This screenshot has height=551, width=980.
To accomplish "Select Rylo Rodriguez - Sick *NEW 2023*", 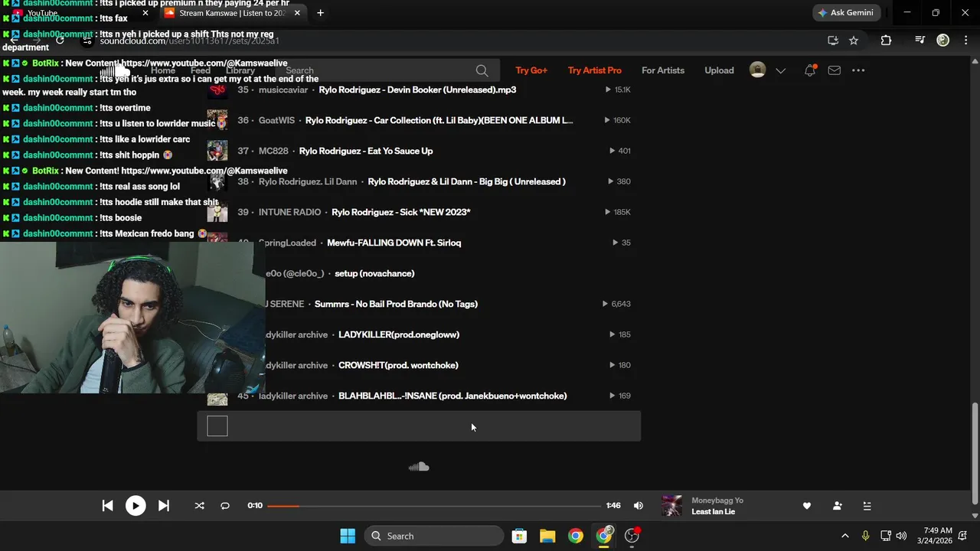I will 400,212.
